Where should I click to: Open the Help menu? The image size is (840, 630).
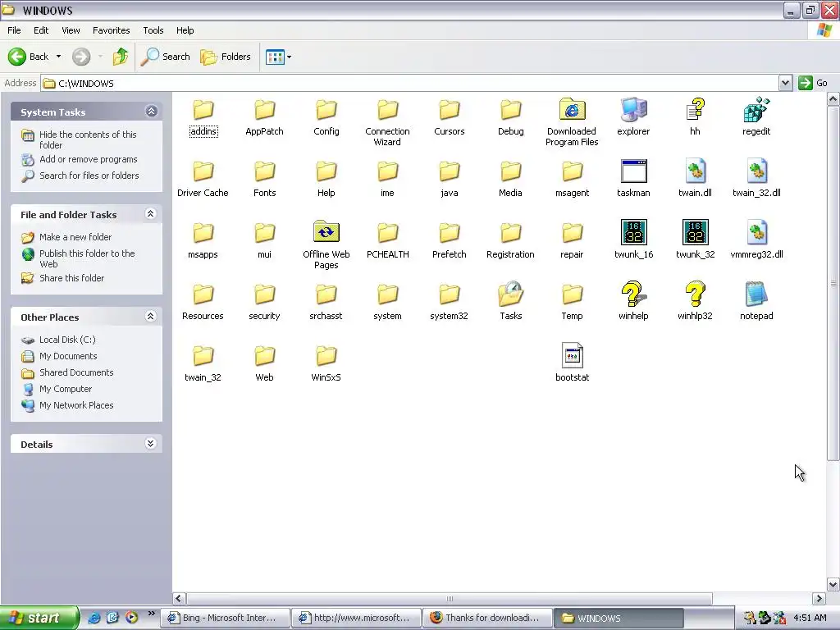[185, 30]
